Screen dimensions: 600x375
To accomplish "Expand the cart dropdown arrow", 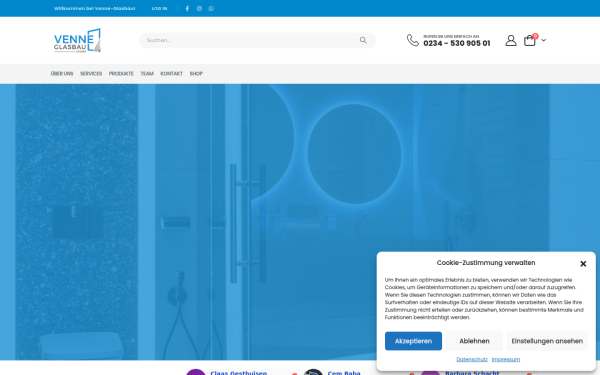I will click(544, 40).
